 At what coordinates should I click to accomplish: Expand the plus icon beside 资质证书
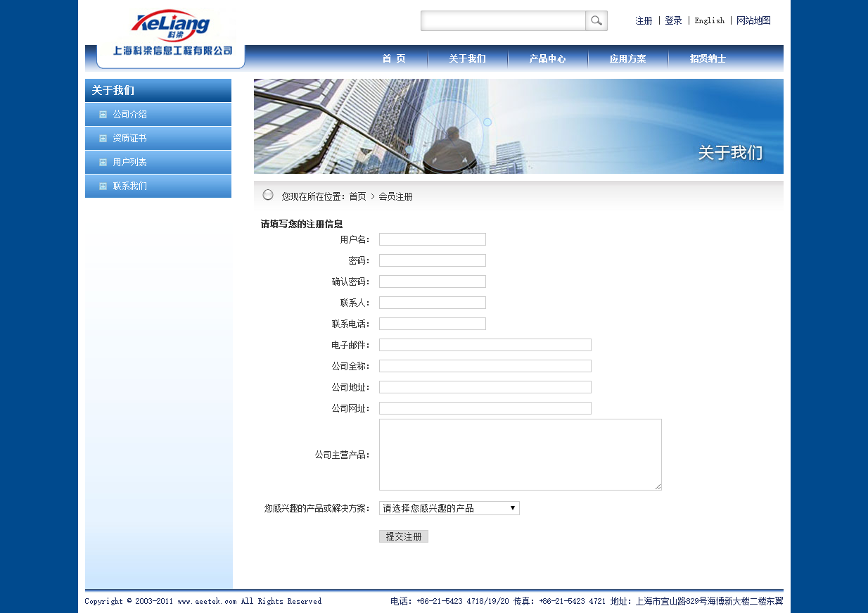click(103, 139)
